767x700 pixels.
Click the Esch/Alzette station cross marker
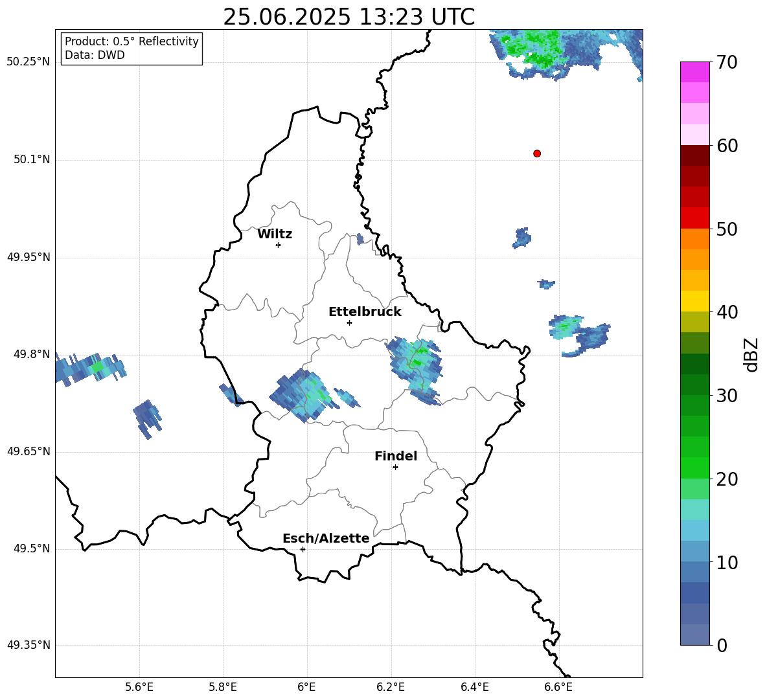[x=303, y=549]
